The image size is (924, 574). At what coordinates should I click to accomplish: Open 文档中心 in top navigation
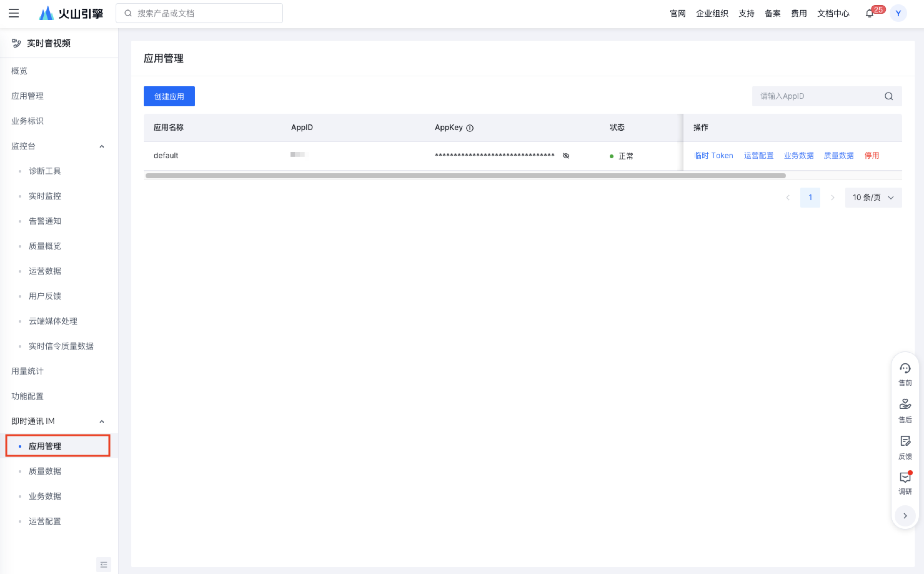(x=833, y=14)
